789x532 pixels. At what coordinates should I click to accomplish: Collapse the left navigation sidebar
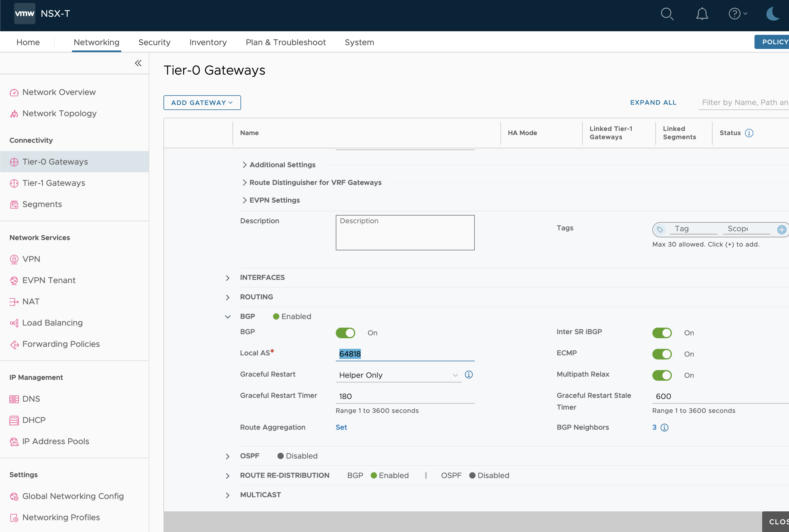pyautogui.click(x=138, y=63)
